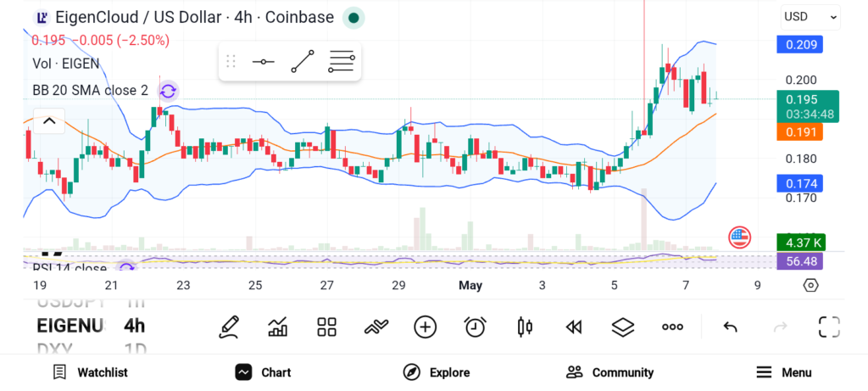This screenshot has height=391, width=868.
Task: Open the object tree layers icon
Action: [x=623, y=327]
